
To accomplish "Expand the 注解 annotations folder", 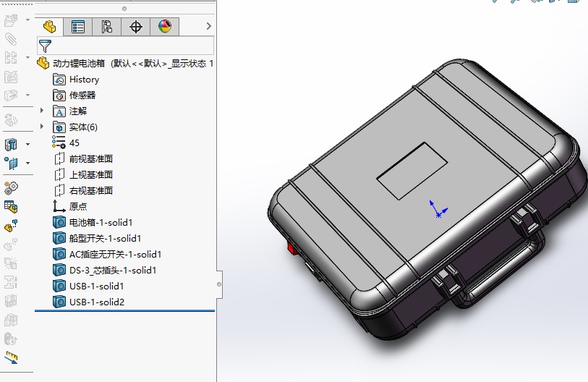I will click(42, 111).
